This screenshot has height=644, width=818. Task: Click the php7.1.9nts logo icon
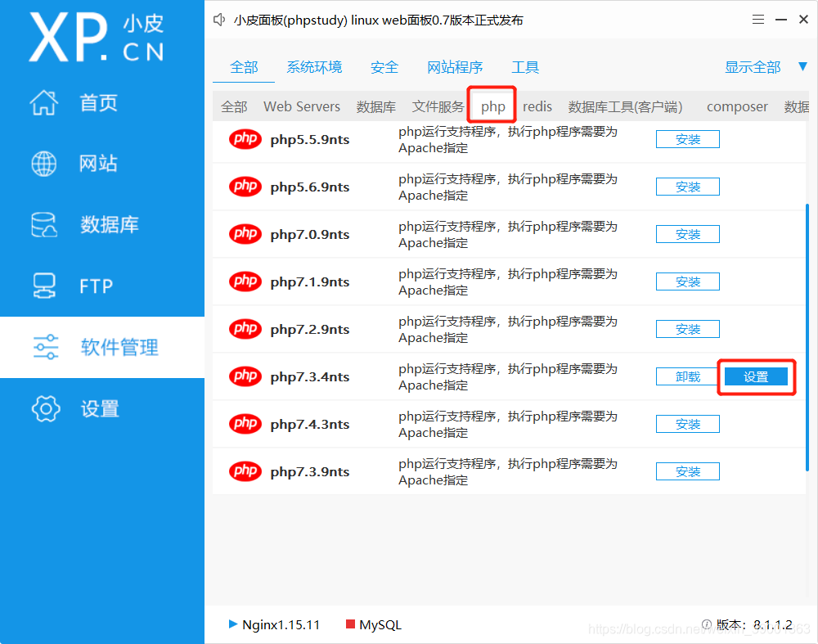245,281
